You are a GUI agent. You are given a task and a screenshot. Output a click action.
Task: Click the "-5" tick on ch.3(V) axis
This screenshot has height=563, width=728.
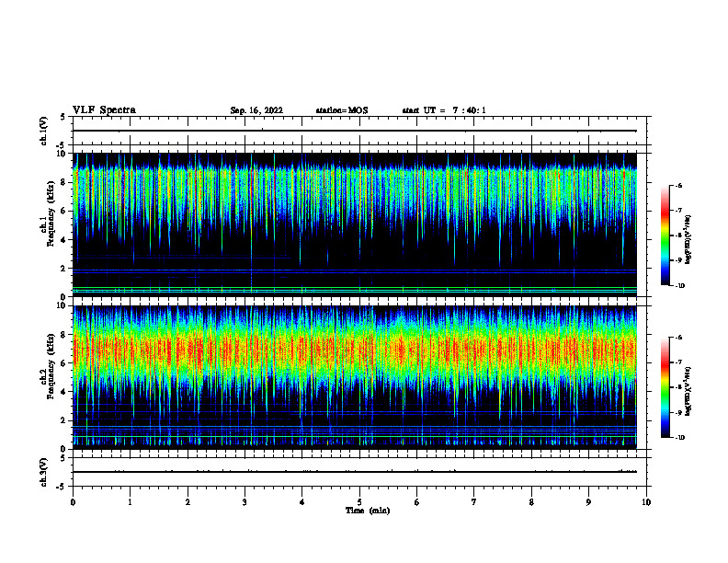pyautogui.click(x=61, y=487)
